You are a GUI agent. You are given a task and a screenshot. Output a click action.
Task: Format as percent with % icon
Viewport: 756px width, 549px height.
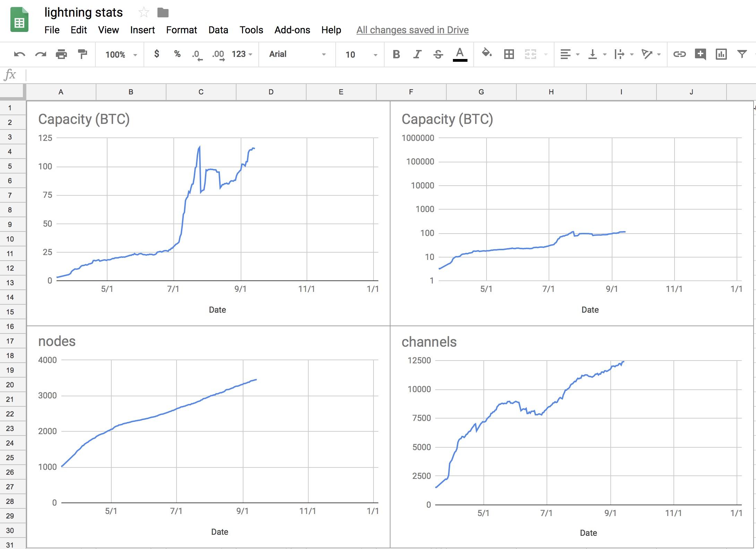pyautogui.click(x=177, y=54)
